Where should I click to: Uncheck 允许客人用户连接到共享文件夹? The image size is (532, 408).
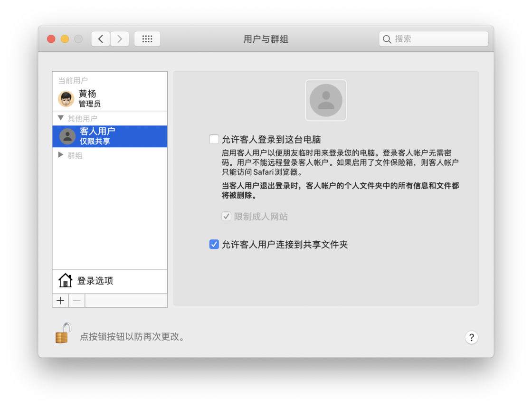click(214, 244)
